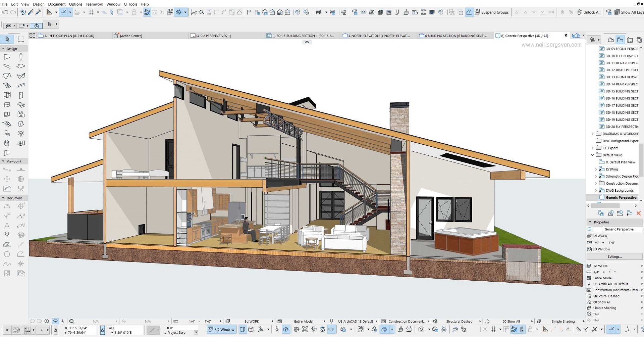Select the Morph tool
This screenshot has width=644, height=337.
tap(21, 124)
